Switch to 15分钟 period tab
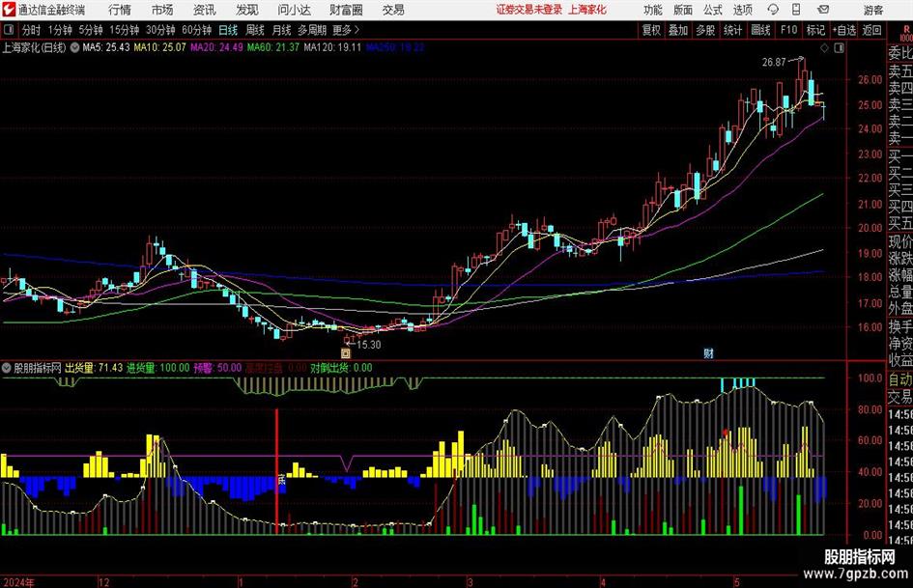This screenshot has height=588, width=913. 125,30
